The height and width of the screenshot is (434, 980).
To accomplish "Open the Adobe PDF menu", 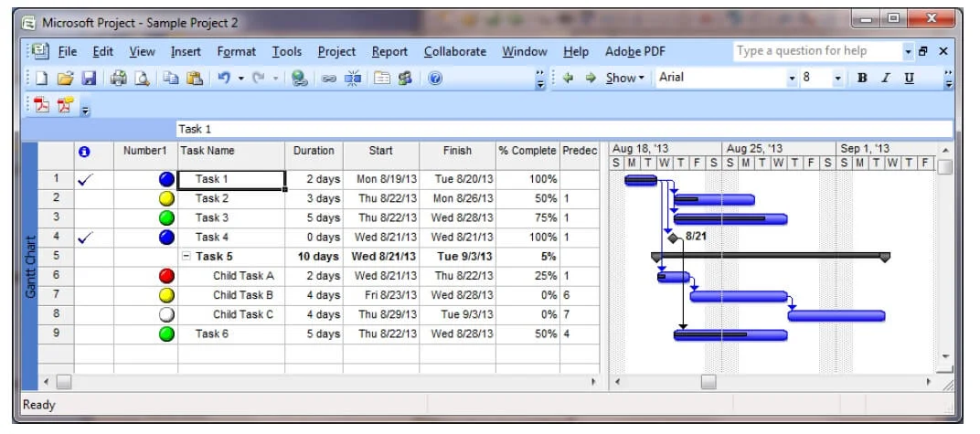I will (x=635, y=52).
